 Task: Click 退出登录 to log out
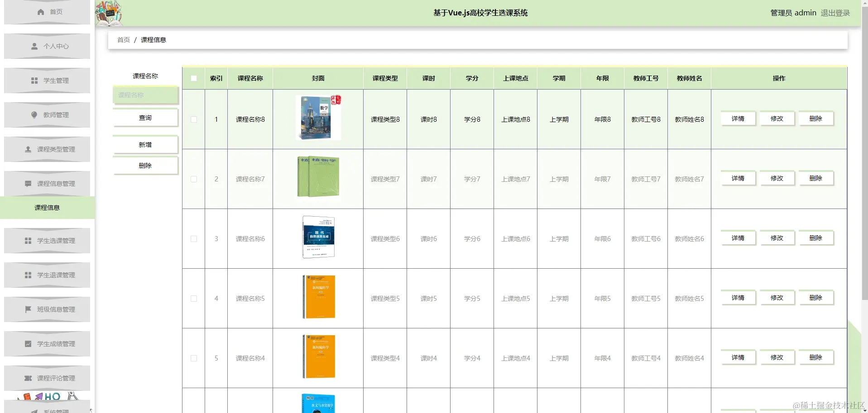[835, 13]
